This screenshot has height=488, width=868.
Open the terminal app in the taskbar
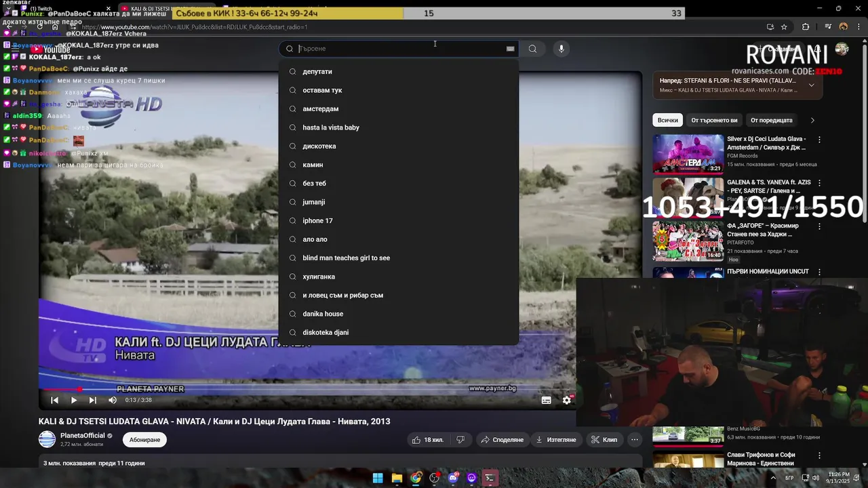click(490, 478)
